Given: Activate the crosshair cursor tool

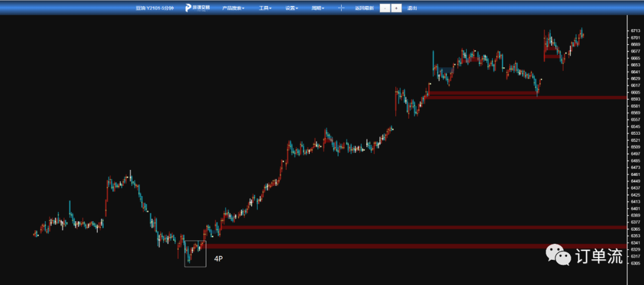Looking at the screenshot, I should click(341, 8).
